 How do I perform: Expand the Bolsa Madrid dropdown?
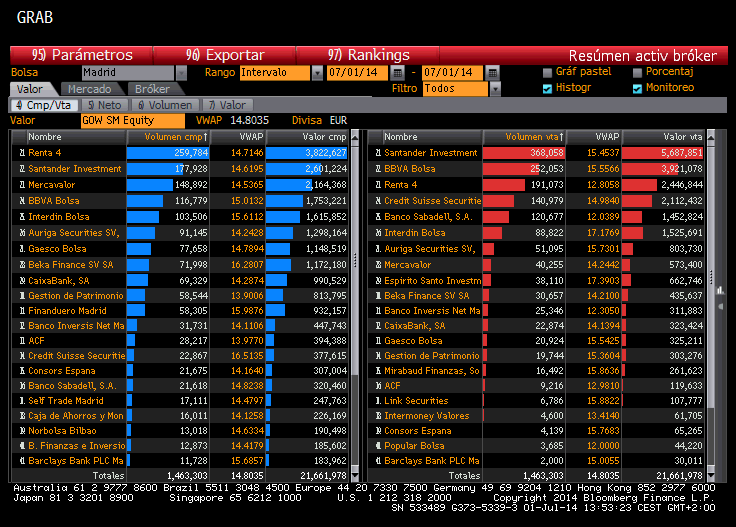point(181,73)
